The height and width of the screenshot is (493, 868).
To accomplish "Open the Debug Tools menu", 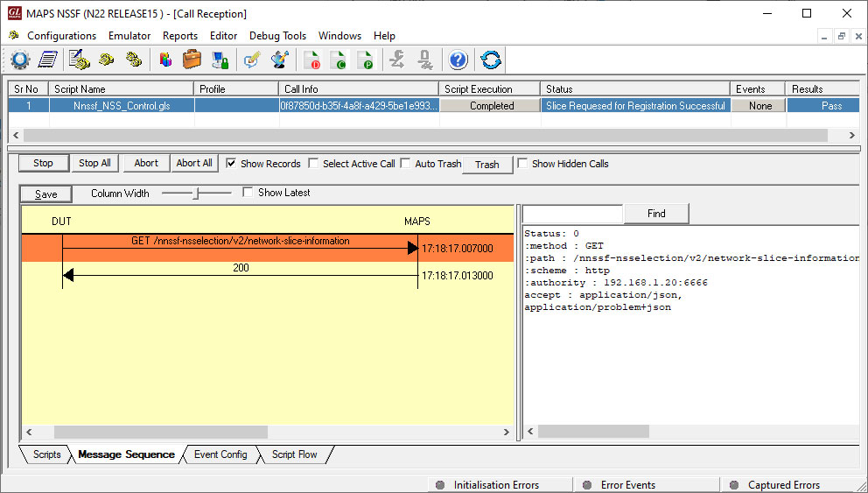I will [x=278, y=35].
